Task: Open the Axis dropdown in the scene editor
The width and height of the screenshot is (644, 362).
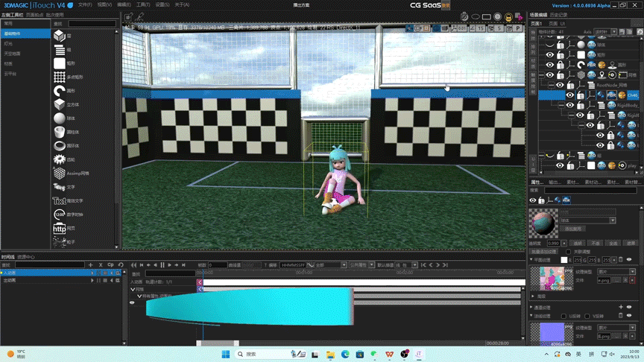Action: [x=606, y=31]
